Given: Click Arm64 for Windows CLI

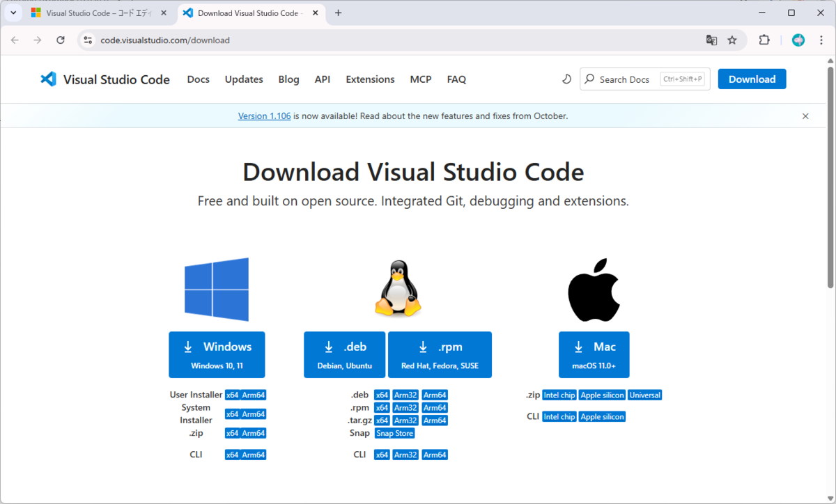Looking at the screenshot, I should coord(254,455).
